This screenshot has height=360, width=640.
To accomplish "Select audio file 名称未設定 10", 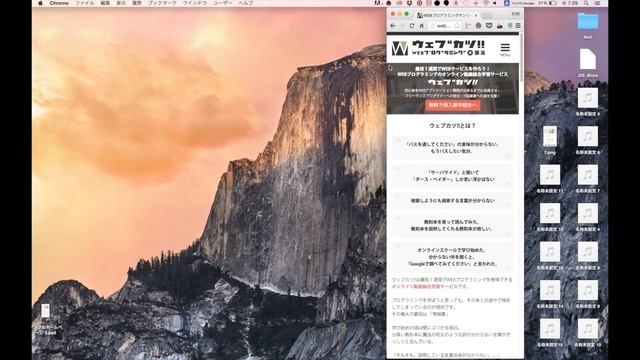I will 588,332.
